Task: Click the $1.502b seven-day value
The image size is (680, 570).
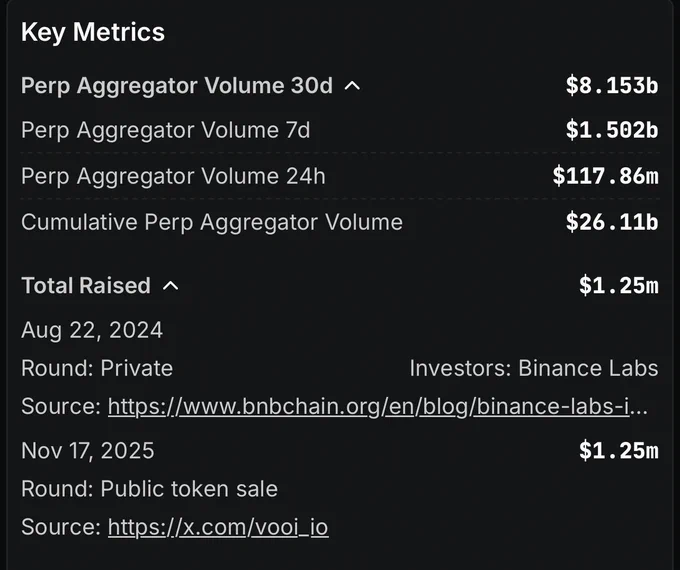Action: pos(612,130)
